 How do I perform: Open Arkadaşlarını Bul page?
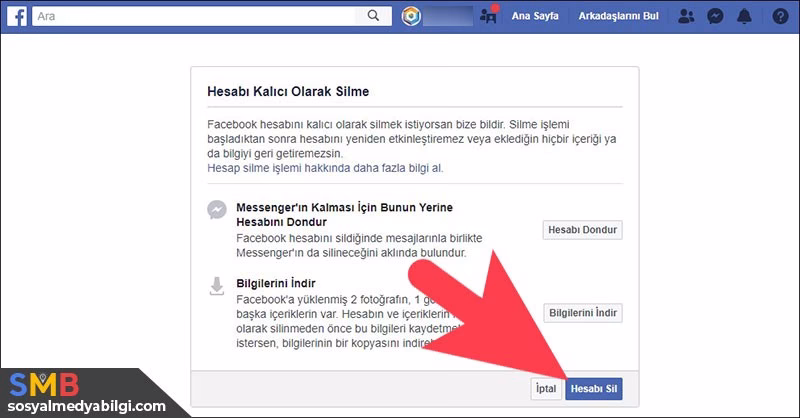coord(618,16)
